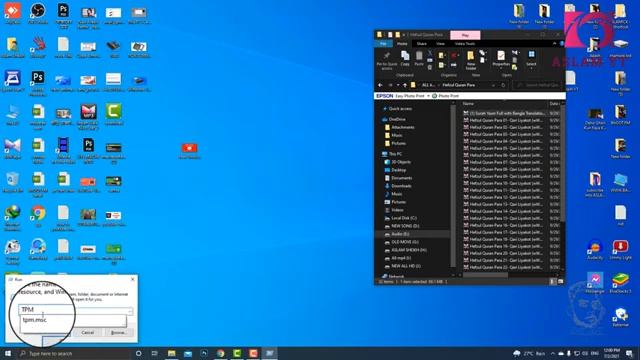Open address bar history dropdown in Explorer
The image size is (640, 360).
point(493,85)
